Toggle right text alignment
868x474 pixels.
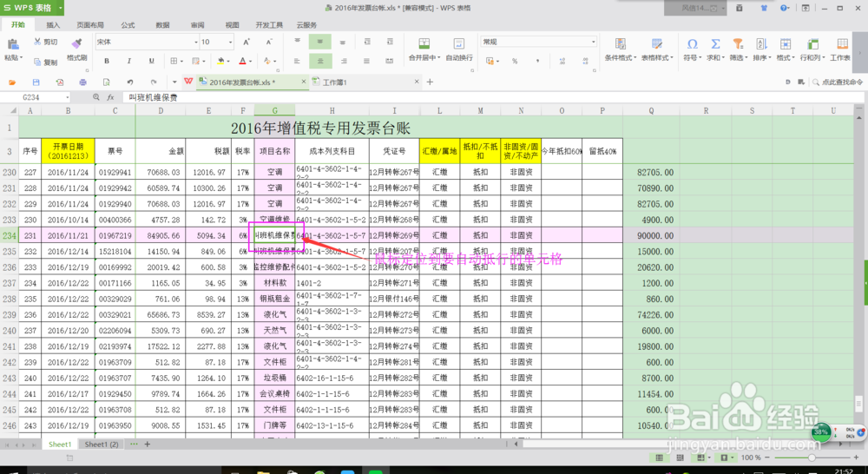pyautogui.click(x=343, y=61)
